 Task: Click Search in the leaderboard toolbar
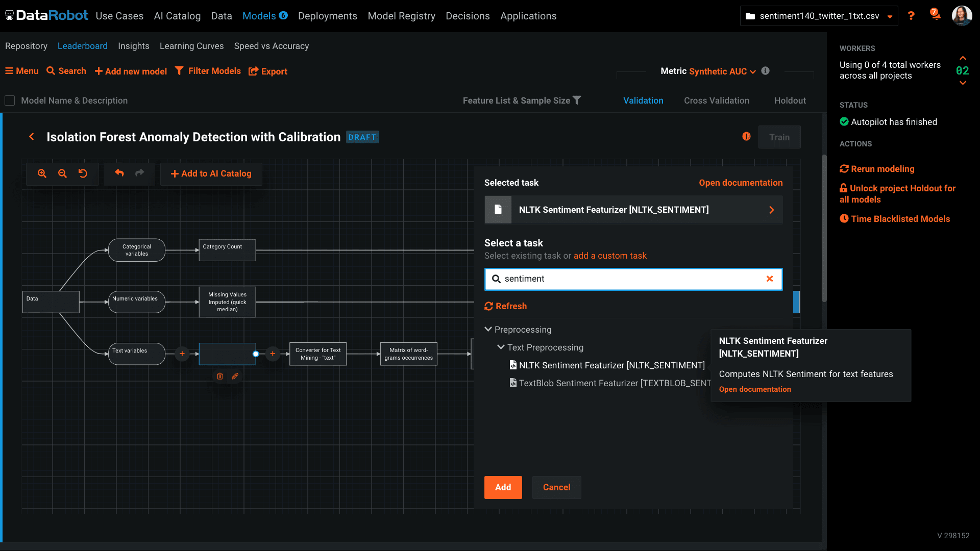tap(66, 71)
